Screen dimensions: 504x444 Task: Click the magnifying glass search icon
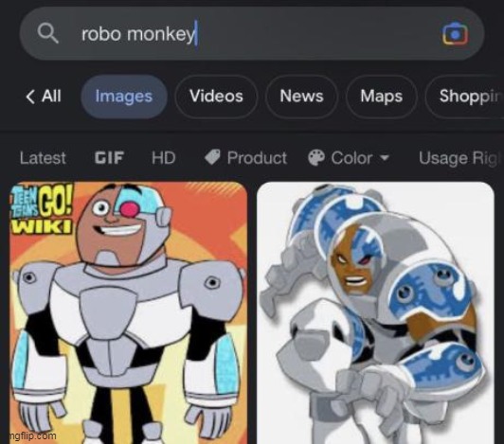[x=48, y=33]
